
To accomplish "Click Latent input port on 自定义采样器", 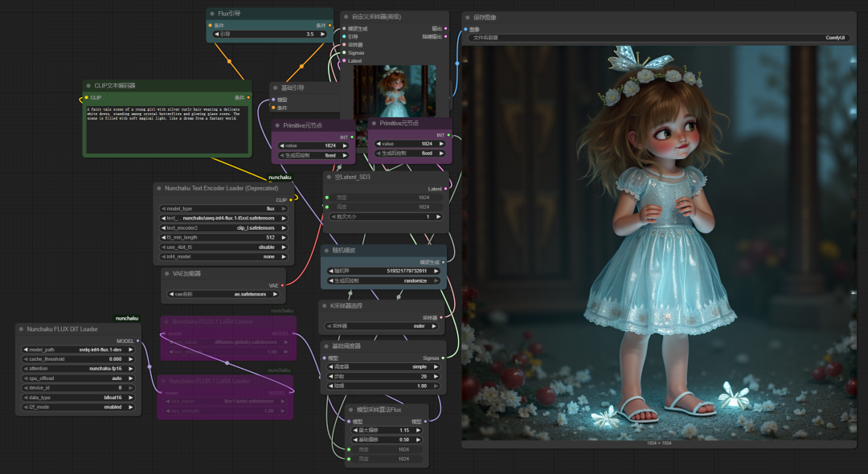I will pyautogui.click(x=344, y=61).
